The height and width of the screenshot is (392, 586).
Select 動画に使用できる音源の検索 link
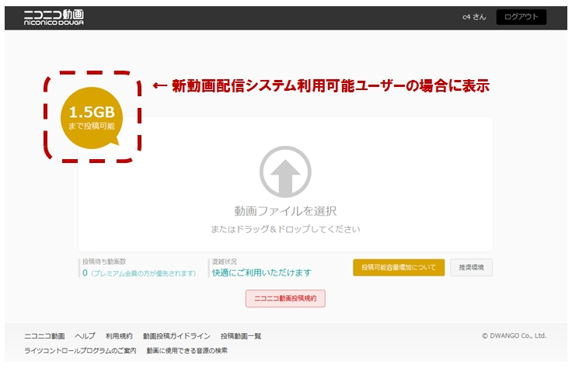[187, 351]
